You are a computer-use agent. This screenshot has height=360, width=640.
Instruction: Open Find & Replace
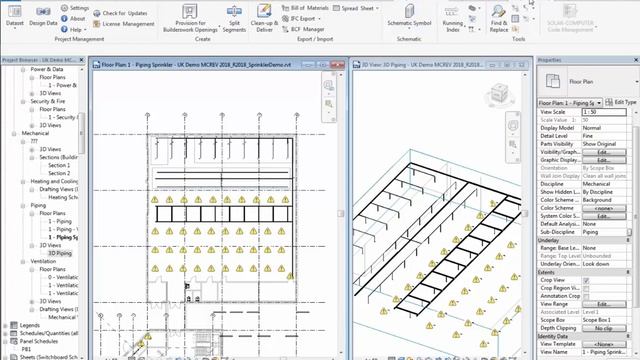(x=499, y=18)
